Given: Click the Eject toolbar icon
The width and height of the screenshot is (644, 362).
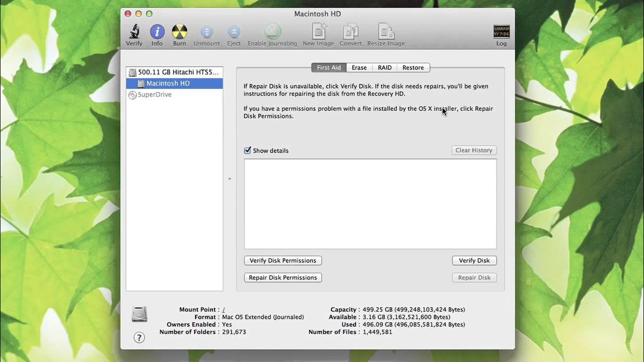Looking at the screenshot, I should pyautogui.click(x=234, y=32).
